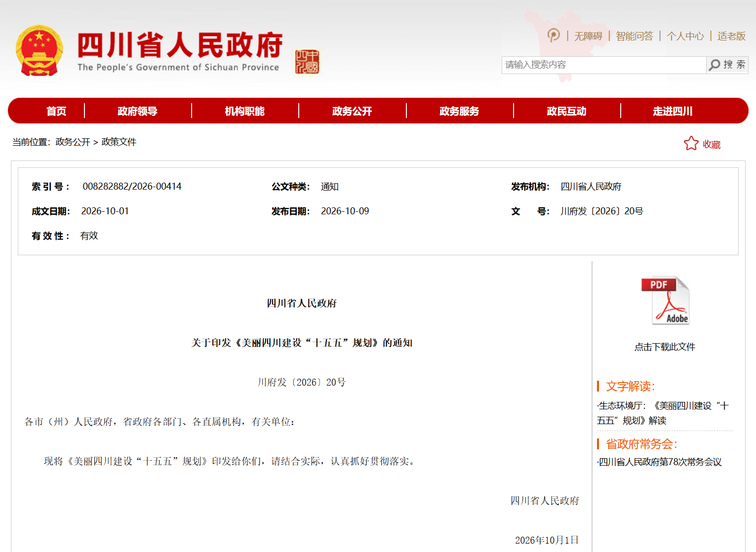Image resolution: width=756 pixels, height=552 pixels.
Task: Click the red Sichuan seal stamp icon
Action: tap(307, 62)
